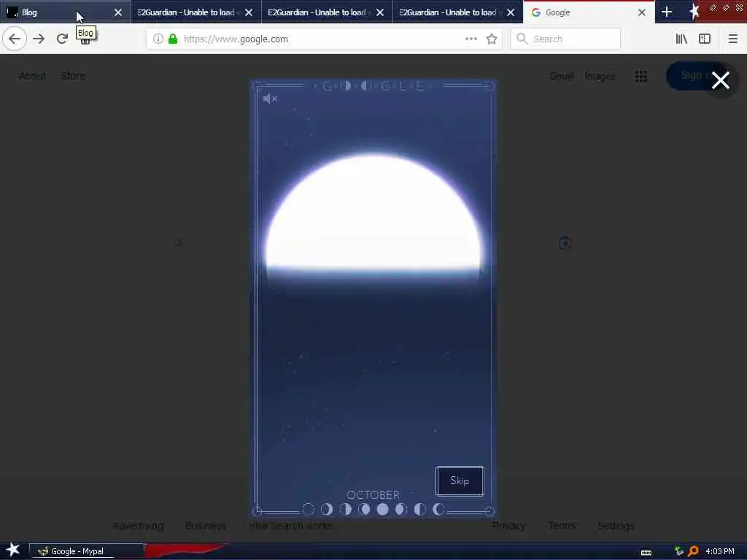Select the empty new moon phase icon
The image size is (747, 560).
pos(309,510)
